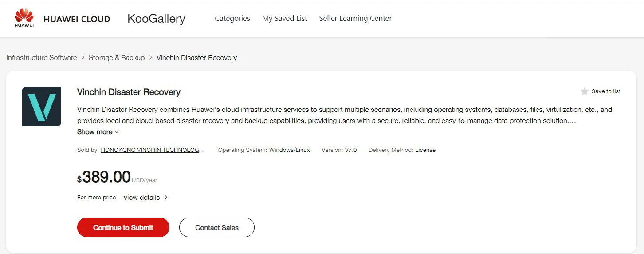Screen dimensions: 644x254
Task: Open Seller Learning Center
Action: [355, 18]
